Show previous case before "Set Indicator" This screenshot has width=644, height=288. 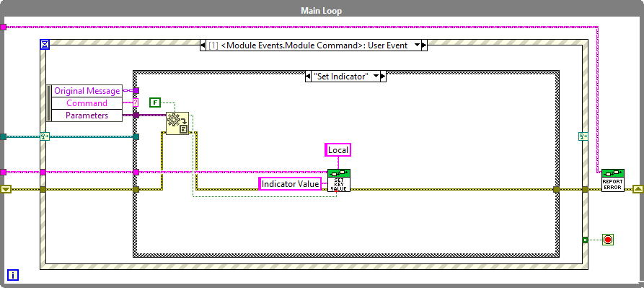[308, 77]
